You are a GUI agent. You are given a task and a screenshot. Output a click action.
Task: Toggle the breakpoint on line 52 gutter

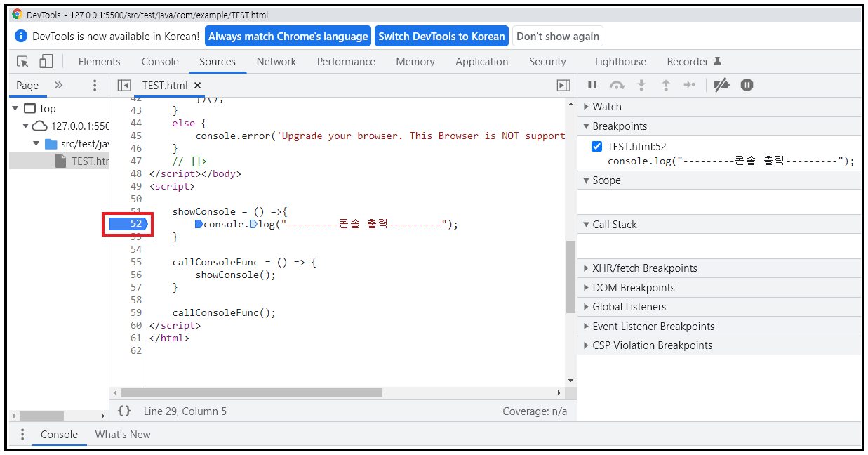click(x=128, y=224)
